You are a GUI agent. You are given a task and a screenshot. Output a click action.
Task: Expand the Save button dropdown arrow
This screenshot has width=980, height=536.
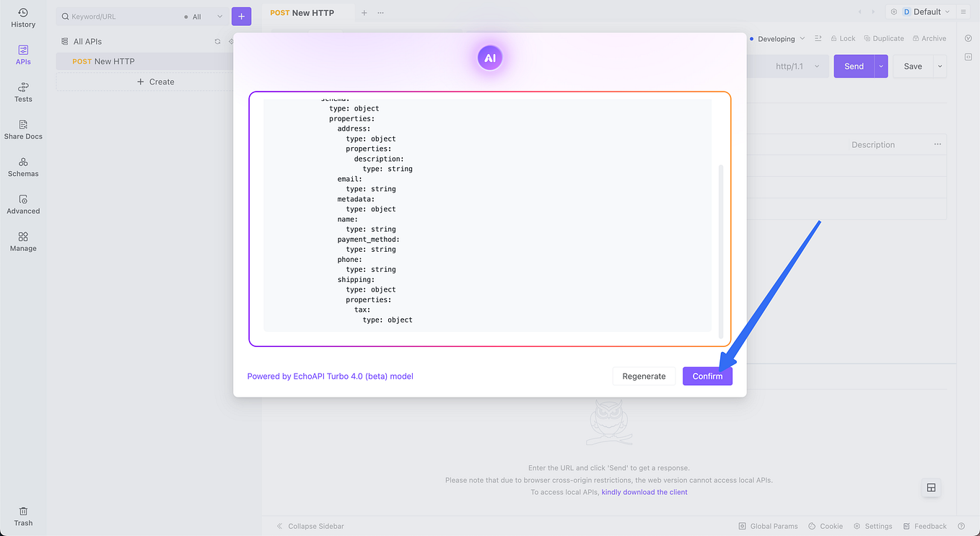point(940,66)
